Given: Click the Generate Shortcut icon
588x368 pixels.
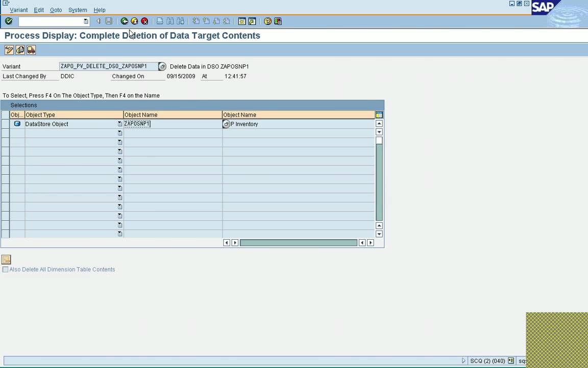Looking at the screenshot, I should pos(252,21).
